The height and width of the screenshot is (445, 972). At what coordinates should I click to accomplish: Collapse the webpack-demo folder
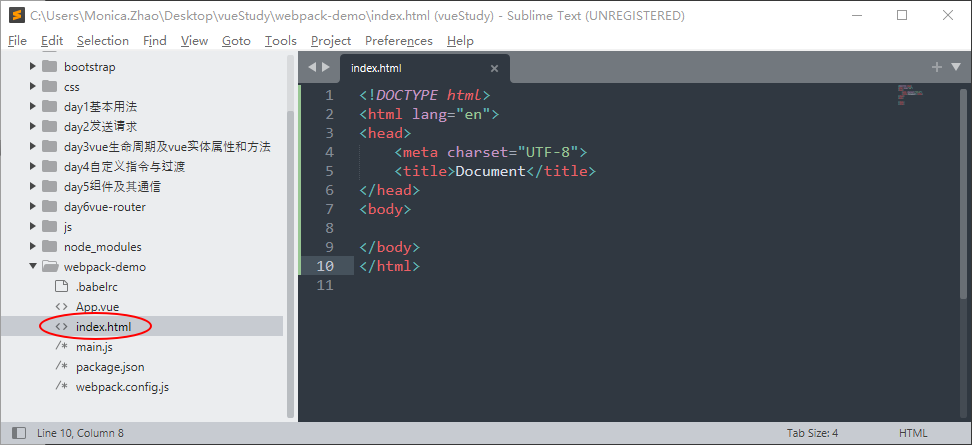pyautogui.click(x=33, y=267)
